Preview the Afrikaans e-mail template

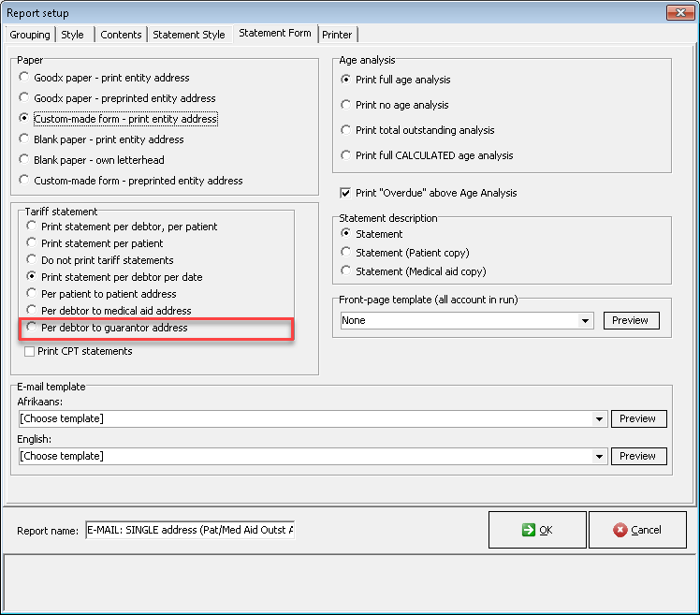point(638,419)
